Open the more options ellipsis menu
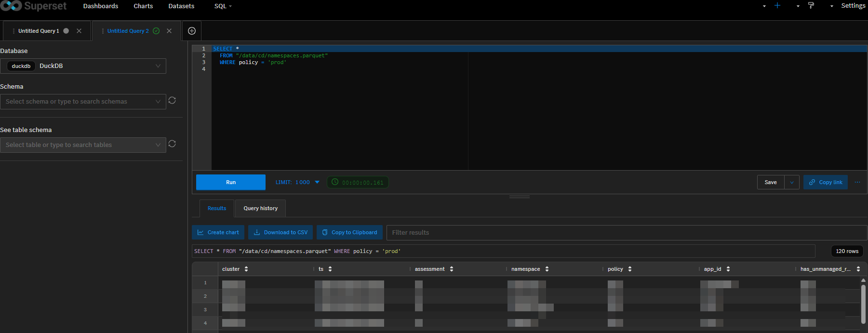The image size is (868, 333). click(x=857, y=182)
